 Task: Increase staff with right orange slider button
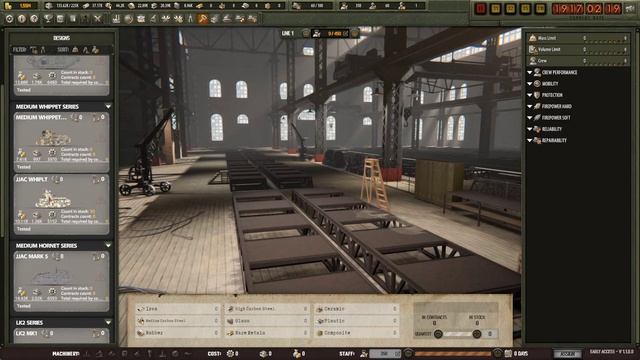[x=497, y=353]
